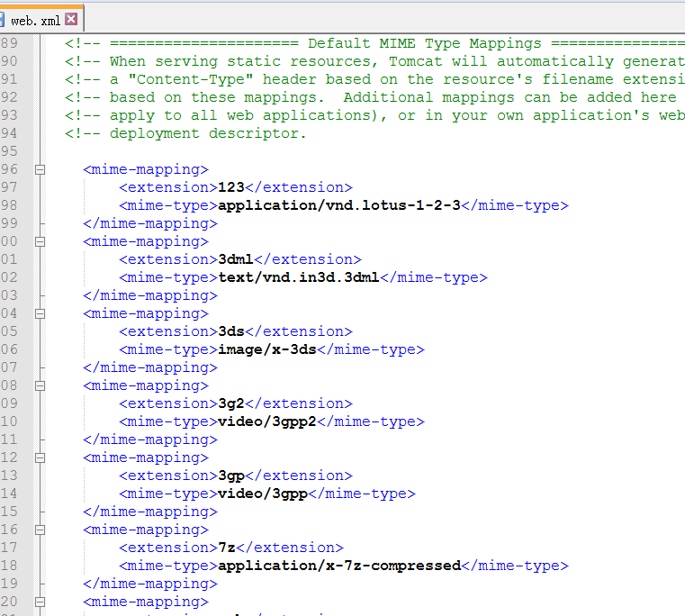
Task: Click extension value 7z
Action: pyautogui.click(x=227, y=548)
